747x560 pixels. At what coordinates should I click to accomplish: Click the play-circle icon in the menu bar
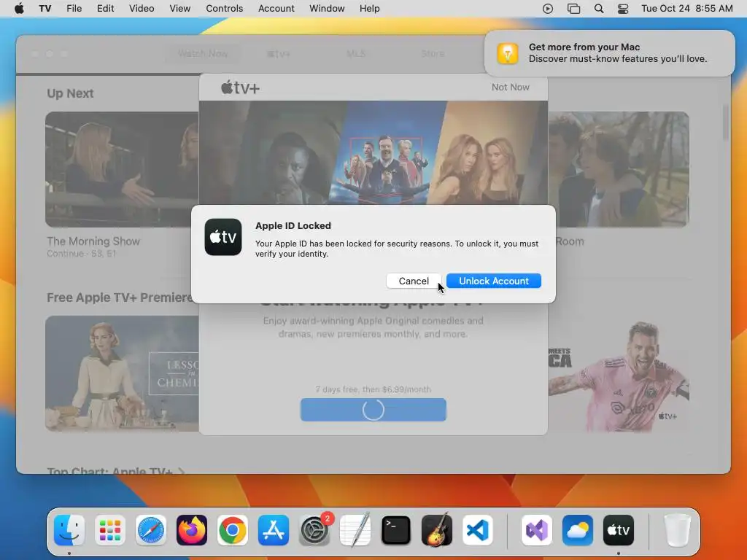(548, 9)
